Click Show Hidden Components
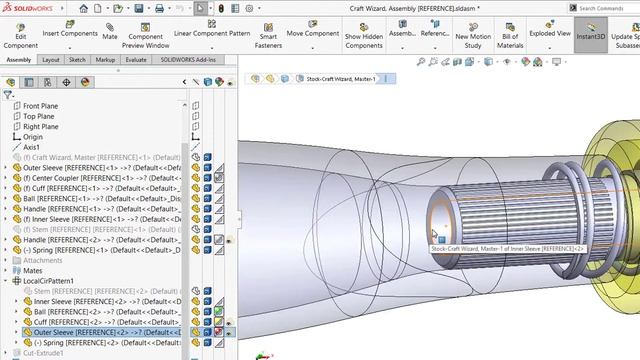This screenshot has height=360, width=640. [x=364, y=36]
